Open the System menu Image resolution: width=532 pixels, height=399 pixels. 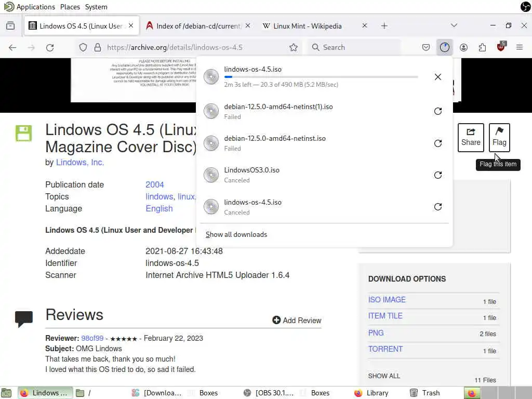(96, 7)
